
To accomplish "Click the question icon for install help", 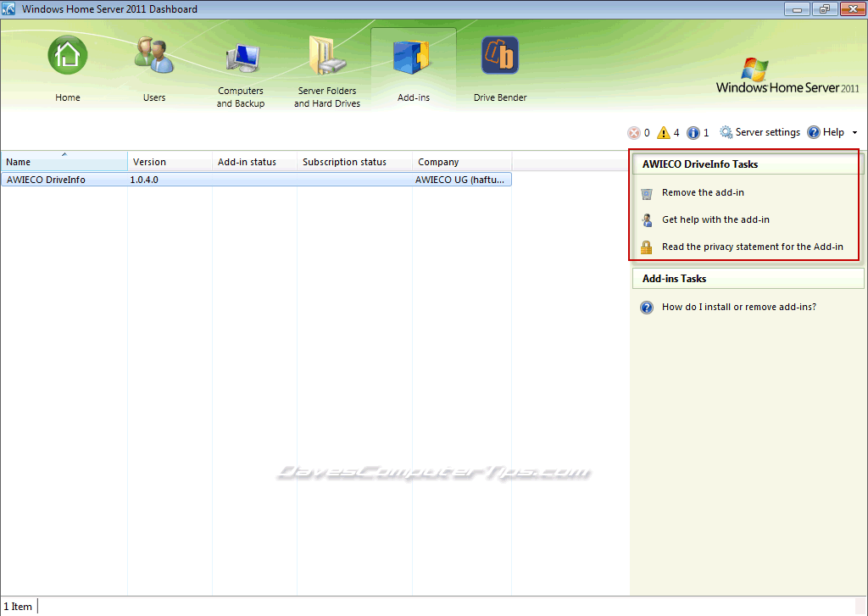I will tap(647, 308).
